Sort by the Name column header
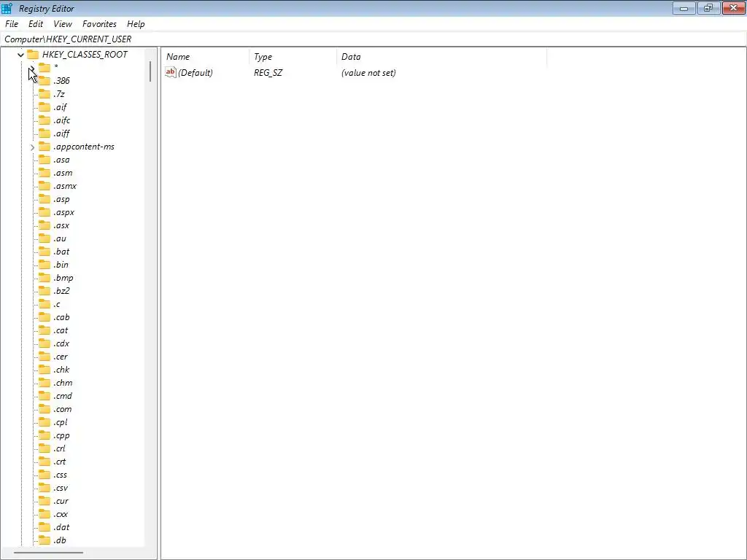The height and width of the screenshot is (560, 747). pos(205,57)
